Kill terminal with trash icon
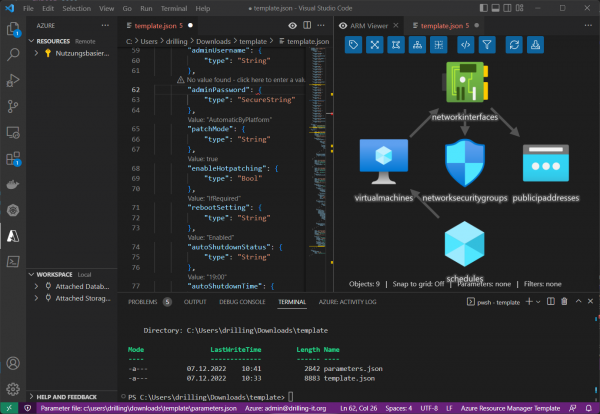Image resolution: width=600 pixels, height=414 pixels. pos(564,302)
